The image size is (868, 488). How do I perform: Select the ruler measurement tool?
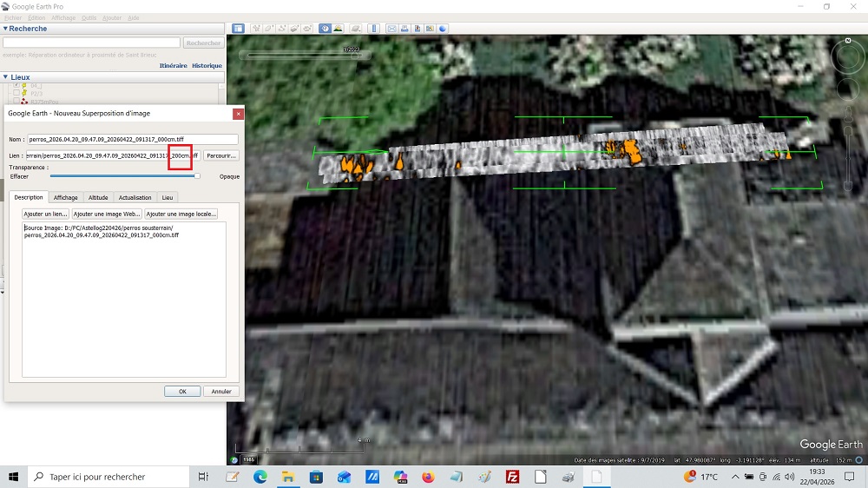click(x=374, y=28)
